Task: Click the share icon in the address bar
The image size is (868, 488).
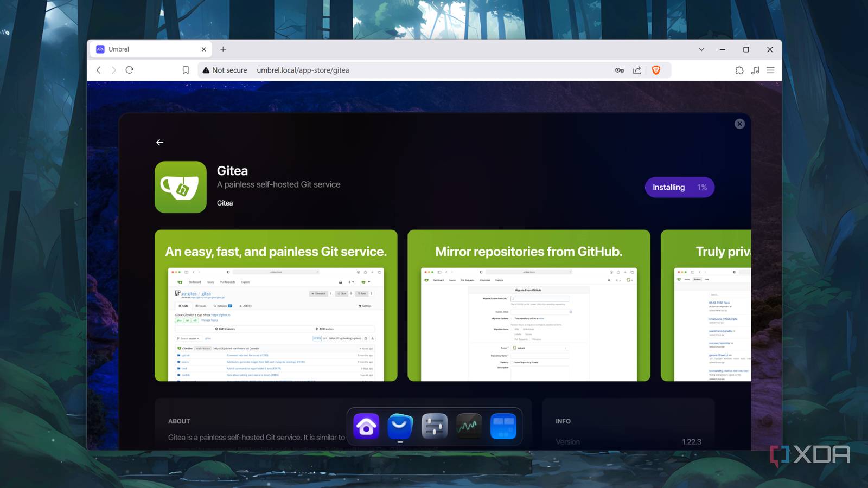Action: tap(636, 70)
